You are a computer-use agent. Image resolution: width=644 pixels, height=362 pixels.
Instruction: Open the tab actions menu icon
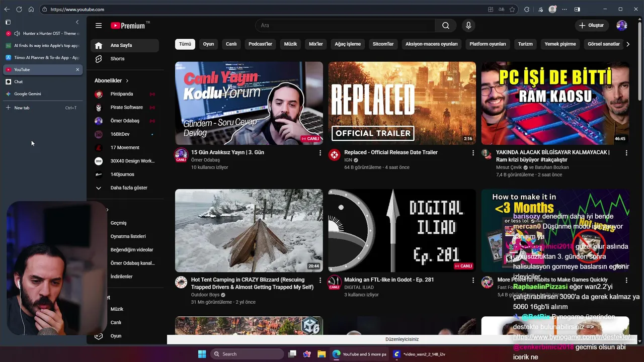tap(8, 22)
